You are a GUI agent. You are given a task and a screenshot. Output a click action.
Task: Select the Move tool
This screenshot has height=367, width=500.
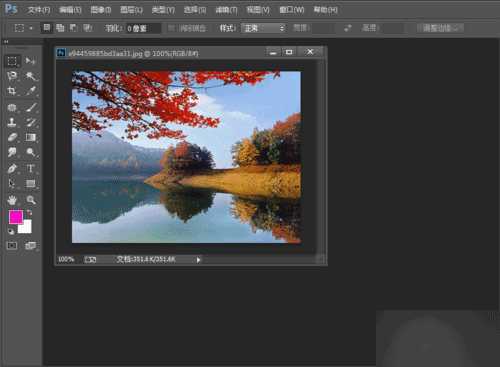[x=30, y=61]
